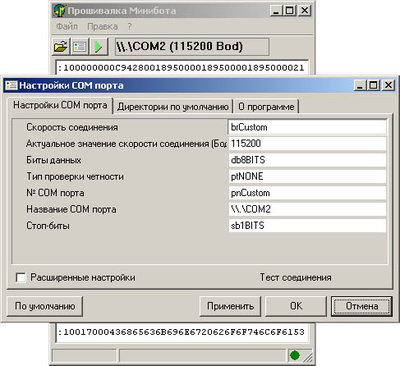Click the settings dialog title bar icon
This screenshot has width=400, height=366.
[x=11, y=86]
